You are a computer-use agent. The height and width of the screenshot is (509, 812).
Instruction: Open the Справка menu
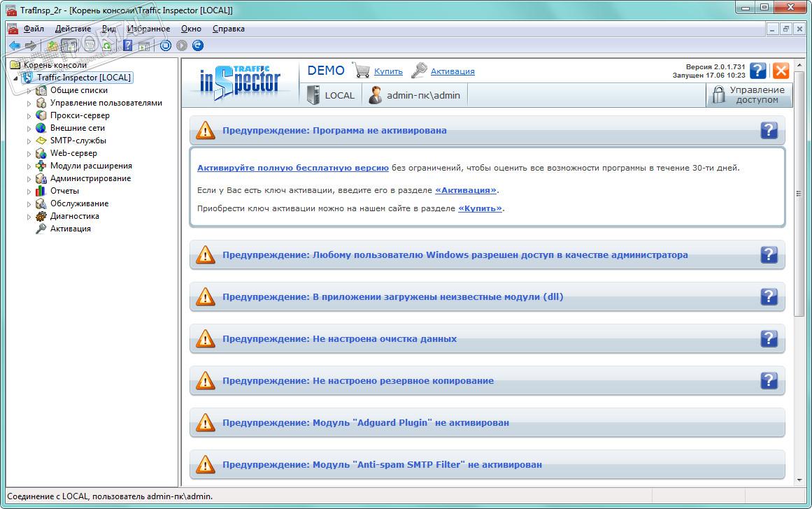pyautogui.click(x=229, y=29)
